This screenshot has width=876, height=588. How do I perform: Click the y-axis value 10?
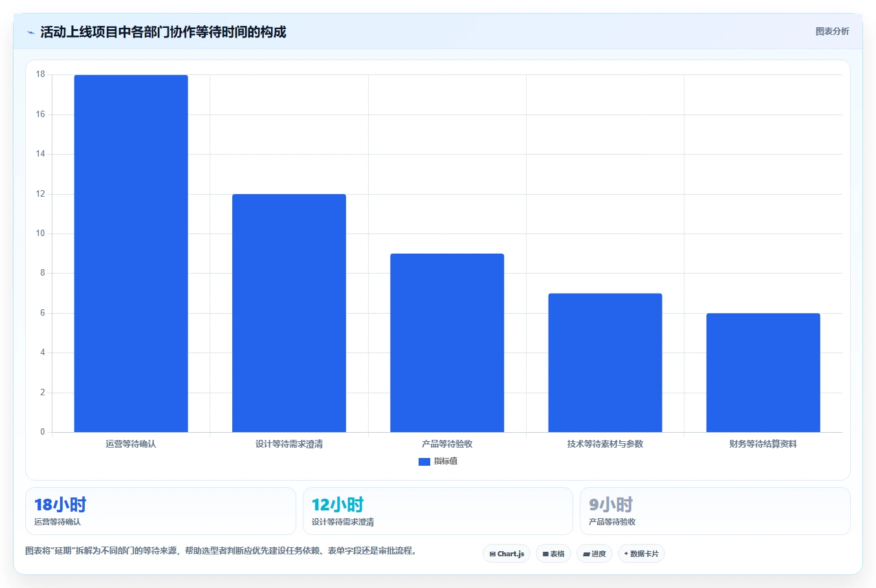tap(41, 234)
